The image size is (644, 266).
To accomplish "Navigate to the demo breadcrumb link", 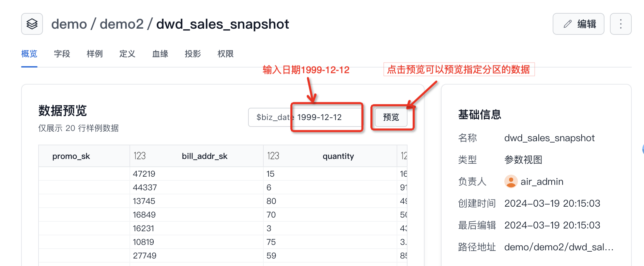I will tap(69, 24).
